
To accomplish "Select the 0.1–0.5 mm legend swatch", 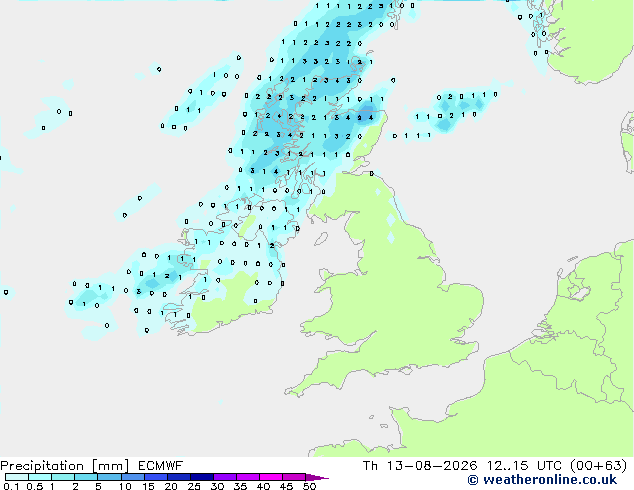I will (17, 477).
